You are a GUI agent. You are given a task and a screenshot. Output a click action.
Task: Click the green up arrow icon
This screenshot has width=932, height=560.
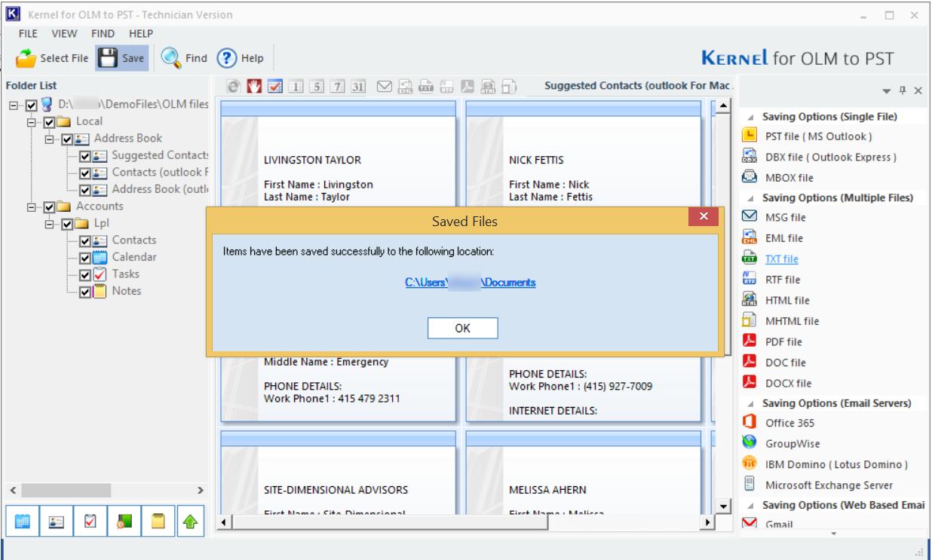pos(191,521)
